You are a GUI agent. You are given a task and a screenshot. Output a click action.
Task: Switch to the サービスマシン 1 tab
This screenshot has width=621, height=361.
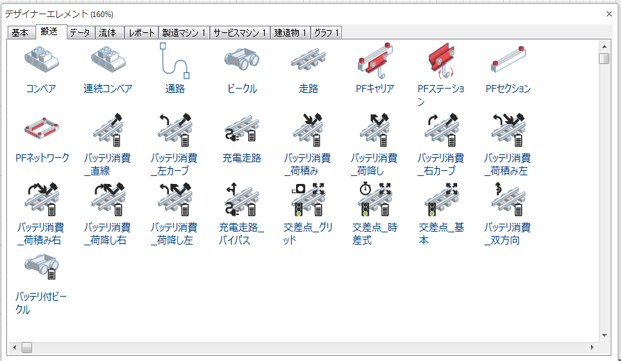[240, 32]
